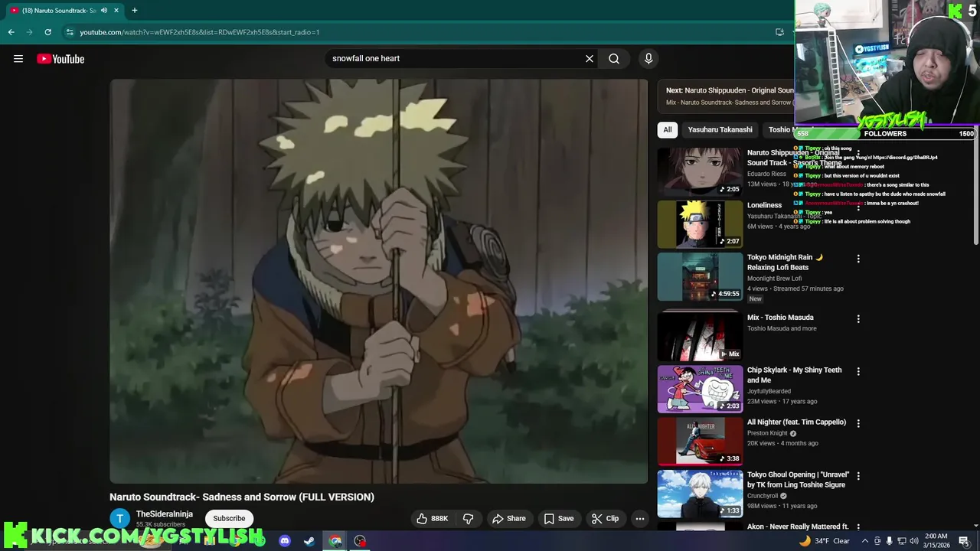This screenshot has width=980, height=551.
Task: Clear the search box with the X
Action: pos(590,58)
